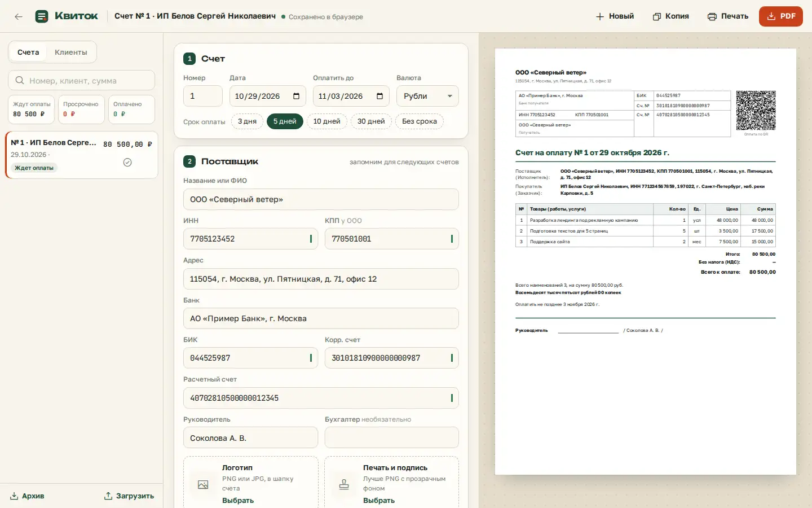Open calendar picker in Оплатить до field

(380, 96)
